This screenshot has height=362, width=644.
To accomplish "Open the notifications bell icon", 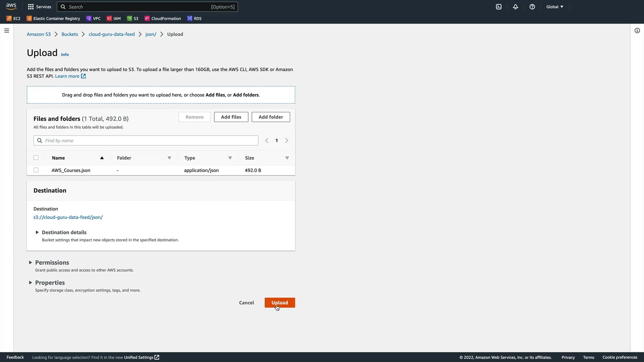I will point(516,7).
